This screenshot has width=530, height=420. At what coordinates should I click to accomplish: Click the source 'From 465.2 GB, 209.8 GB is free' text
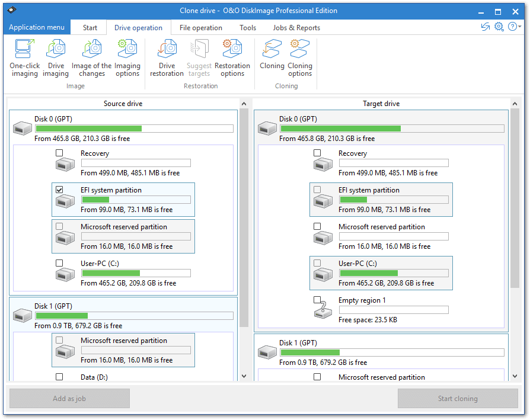[129, 283]
